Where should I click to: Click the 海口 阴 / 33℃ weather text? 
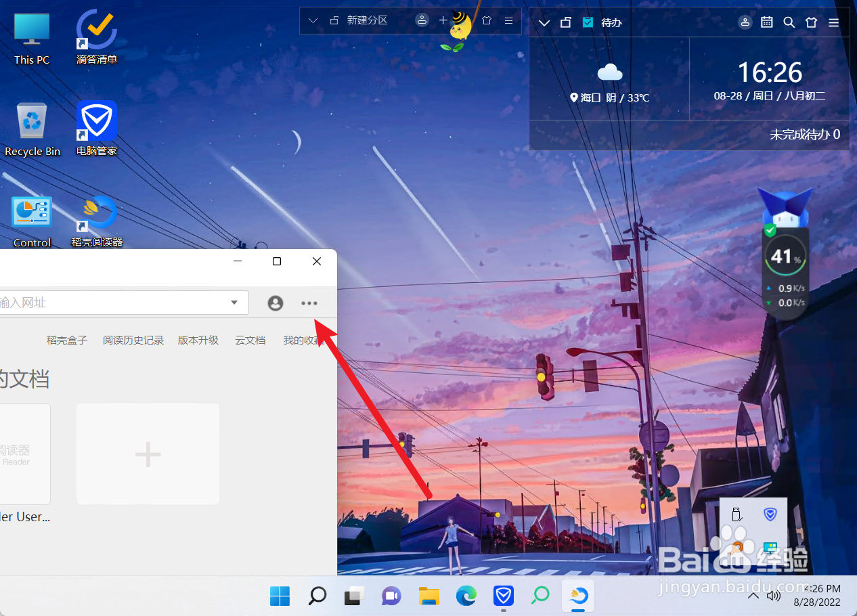pos(610,97)
